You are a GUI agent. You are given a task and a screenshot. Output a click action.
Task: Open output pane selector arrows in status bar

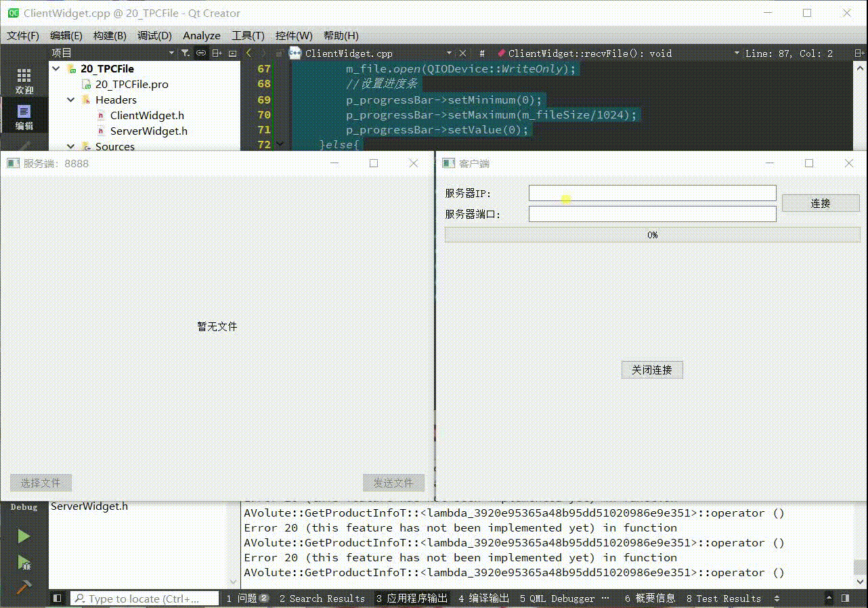click(x=777, y=599)
